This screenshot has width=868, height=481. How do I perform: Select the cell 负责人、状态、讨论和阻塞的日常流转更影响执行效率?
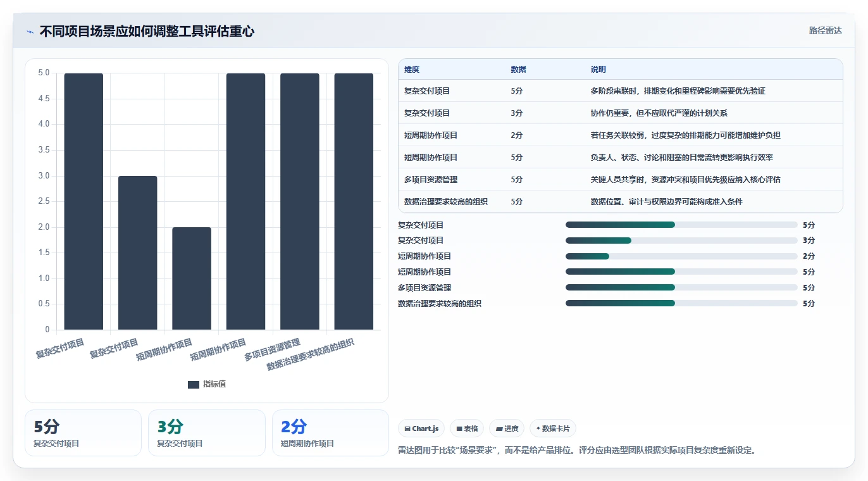(682, 157)
